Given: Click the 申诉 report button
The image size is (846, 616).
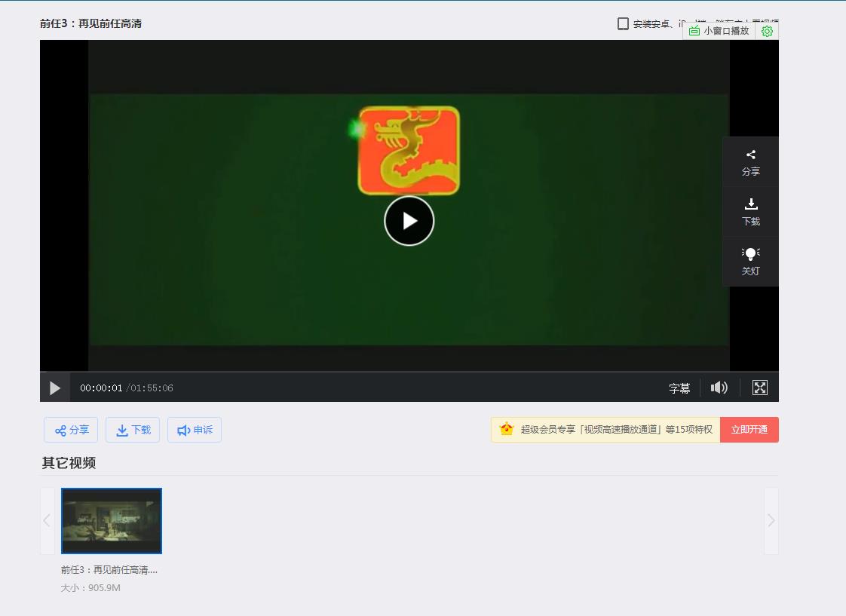Looking at the screenshot, I should click(x=195, y=430).
